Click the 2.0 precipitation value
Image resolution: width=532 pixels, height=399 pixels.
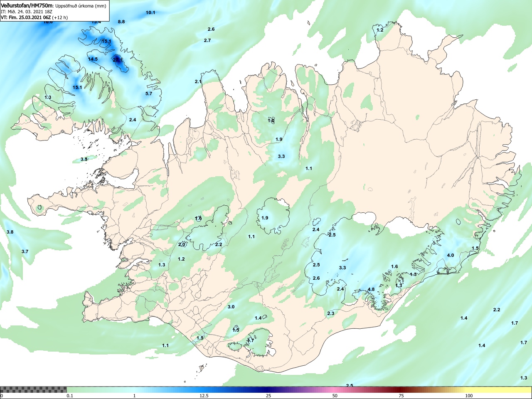point(182,244)
